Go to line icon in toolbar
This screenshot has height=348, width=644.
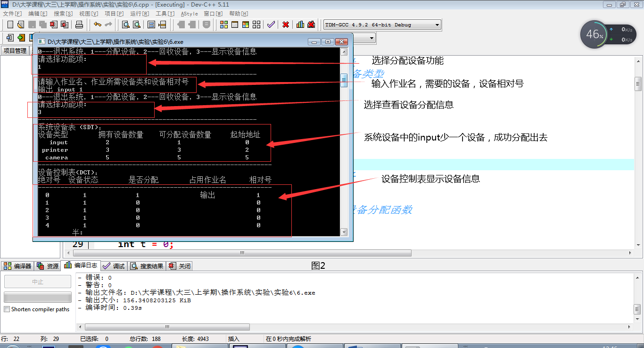[x=162, y=25]
